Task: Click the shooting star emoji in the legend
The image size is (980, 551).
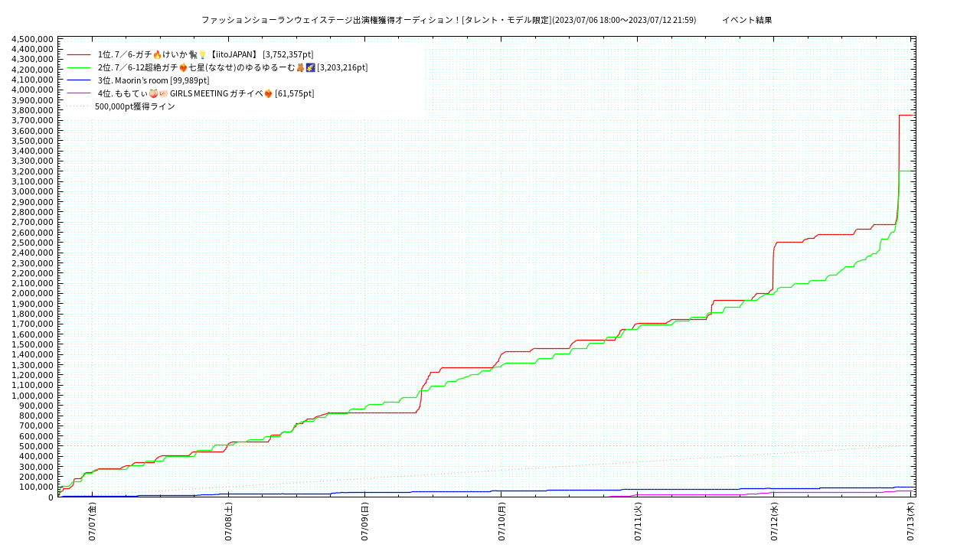Action: tap(310, 67)
